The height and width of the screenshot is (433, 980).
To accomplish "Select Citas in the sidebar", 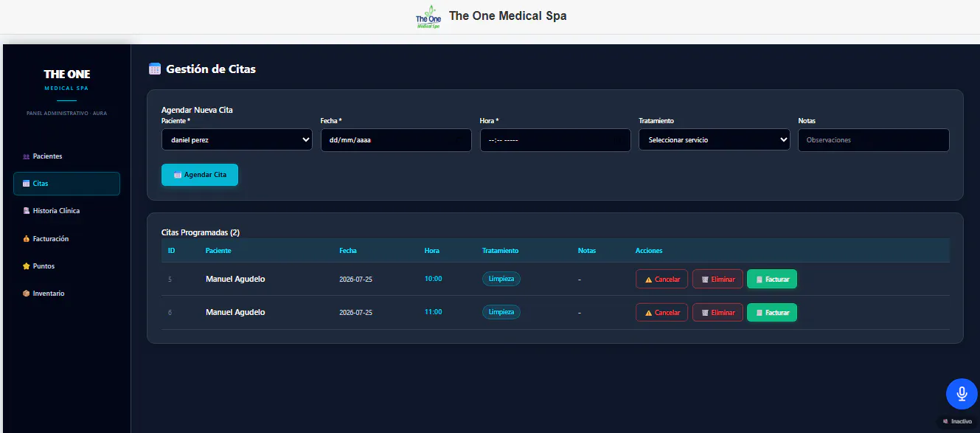I will click(x=66, y=184).
